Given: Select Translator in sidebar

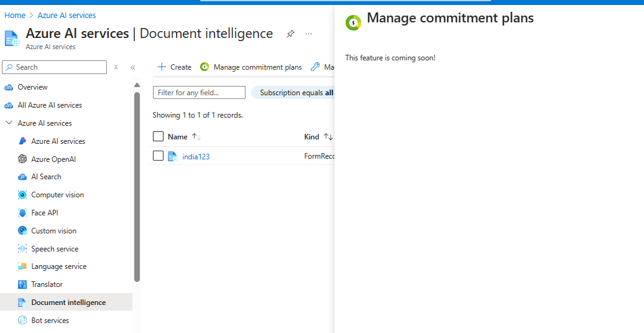Looking at the screenshot, I should pos(47,284).
